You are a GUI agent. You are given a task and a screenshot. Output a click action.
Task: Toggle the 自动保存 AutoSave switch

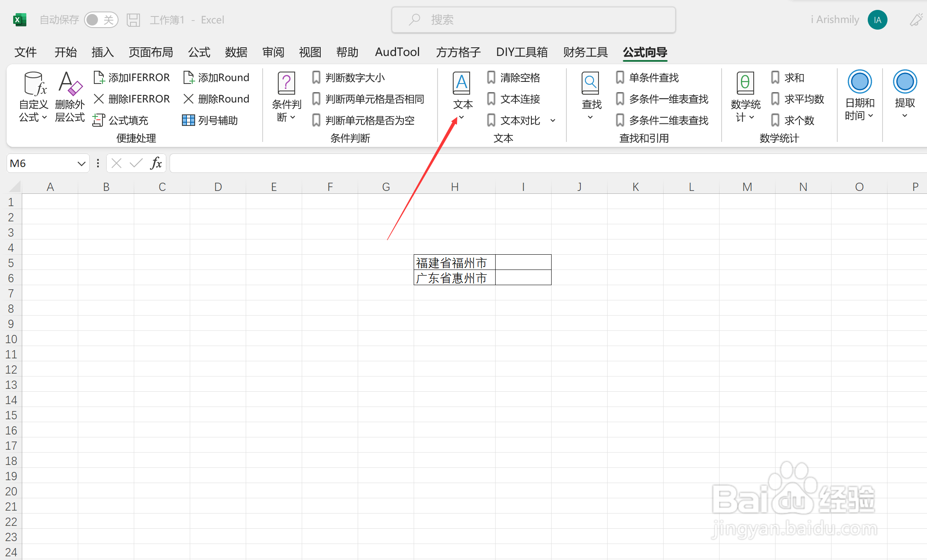[x=101, y=20]
